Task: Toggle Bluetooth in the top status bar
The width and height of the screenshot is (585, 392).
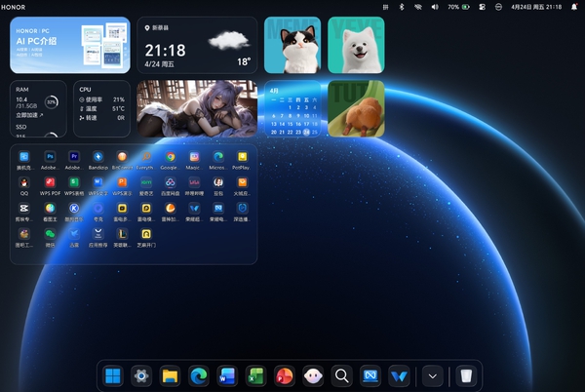Action: click(x=402, y=7)
